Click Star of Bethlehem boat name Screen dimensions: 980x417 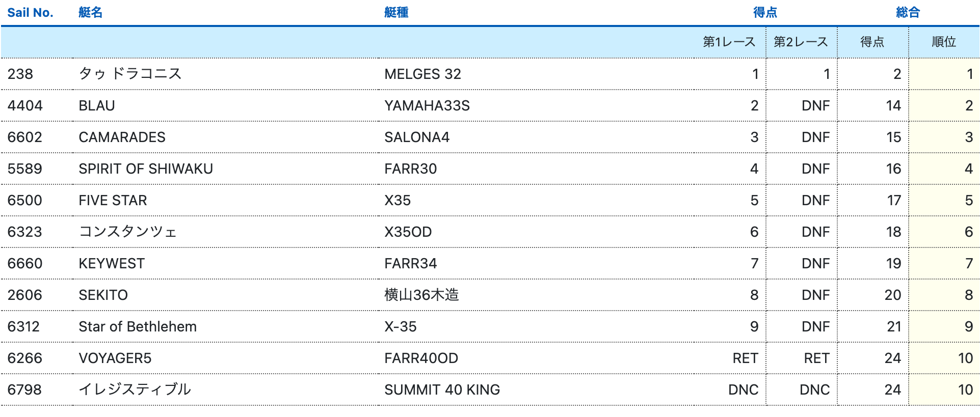138,326
